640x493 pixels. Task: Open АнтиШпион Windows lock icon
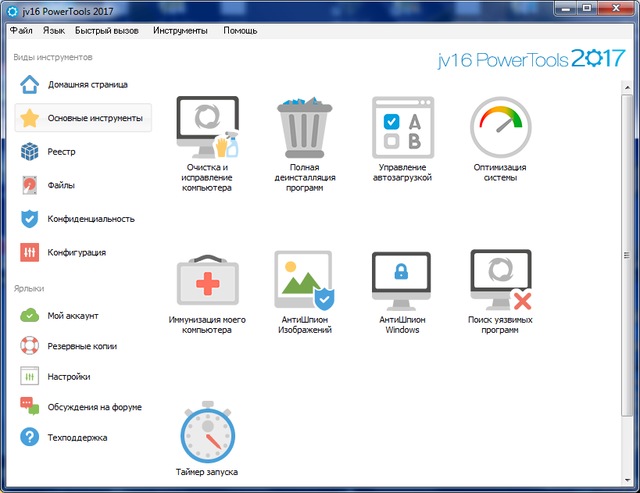[402, 279]
